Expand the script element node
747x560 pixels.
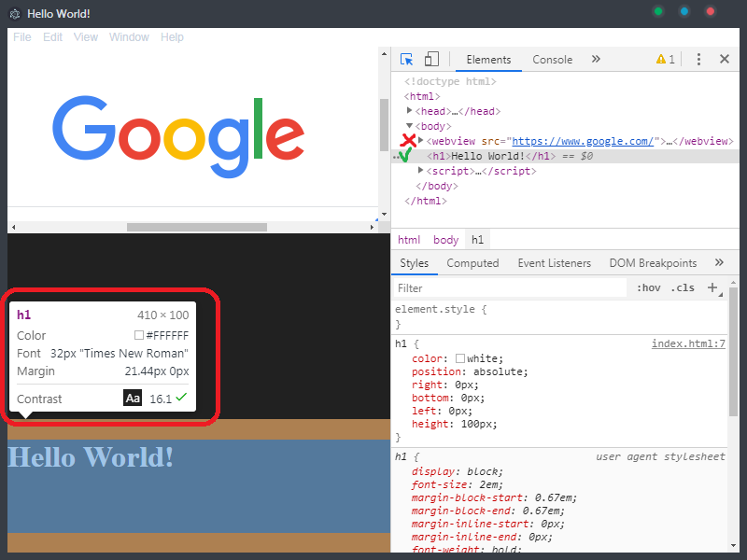(419, 171)
